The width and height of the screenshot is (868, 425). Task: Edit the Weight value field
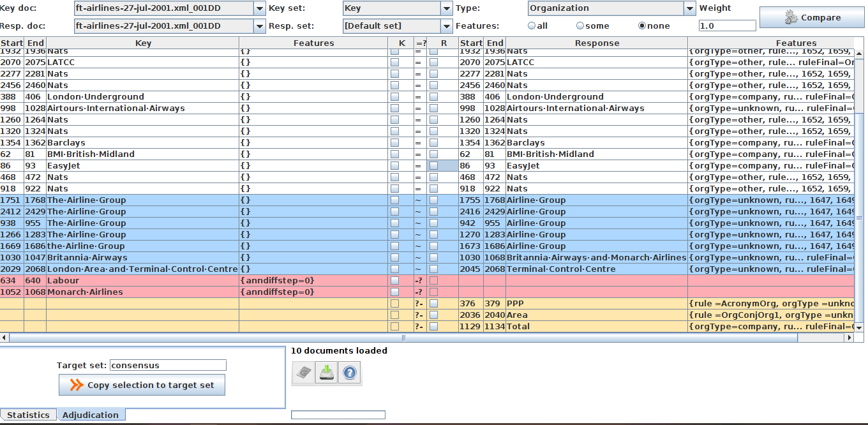coord(728,26)
